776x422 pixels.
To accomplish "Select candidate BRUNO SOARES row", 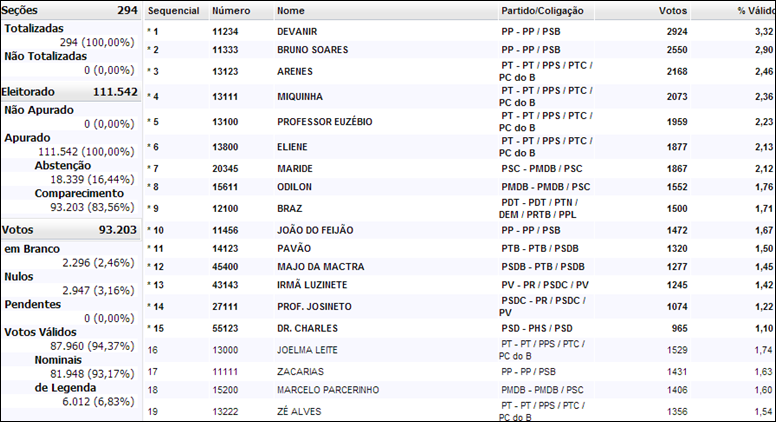I will 460,50.
